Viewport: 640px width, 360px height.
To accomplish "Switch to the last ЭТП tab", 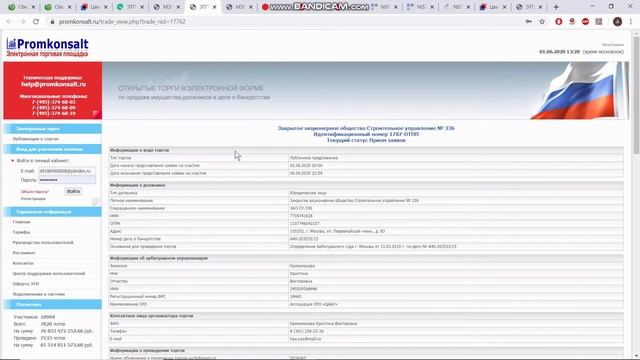I will click(529, 7).
